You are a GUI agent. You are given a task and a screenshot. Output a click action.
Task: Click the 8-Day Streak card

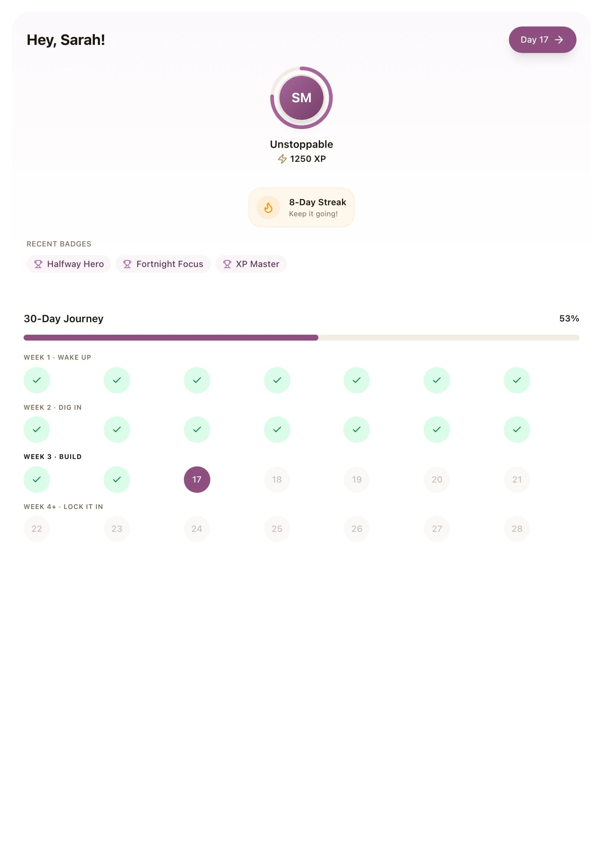tap(301, 207)
